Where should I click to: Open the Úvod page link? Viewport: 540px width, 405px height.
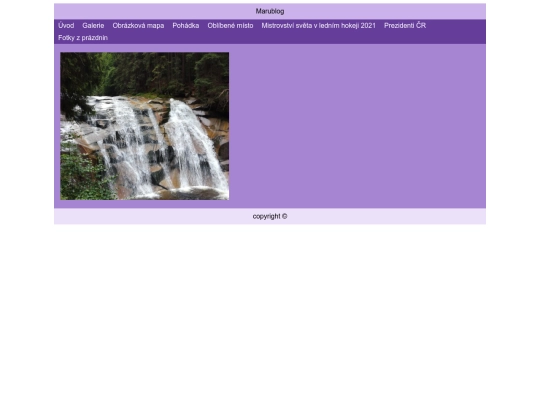point(66,25)
